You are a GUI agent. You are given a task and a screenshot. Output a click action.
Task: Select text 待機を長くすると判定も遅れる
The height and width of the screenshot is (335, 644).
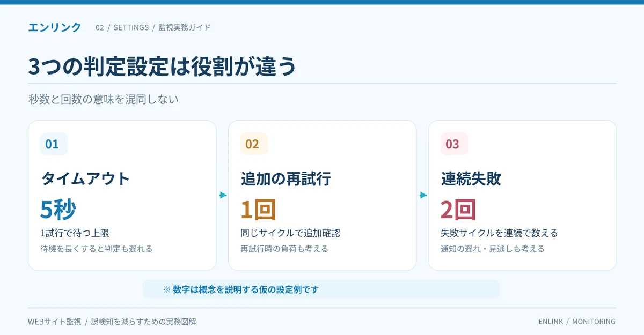pos(97,249)
